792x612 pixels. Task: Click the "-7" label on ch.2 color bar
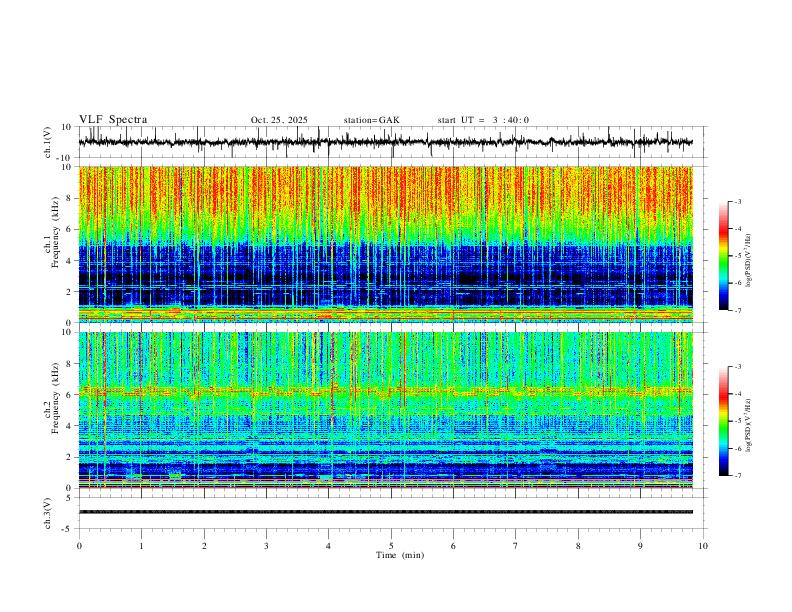tap(737, 475)
